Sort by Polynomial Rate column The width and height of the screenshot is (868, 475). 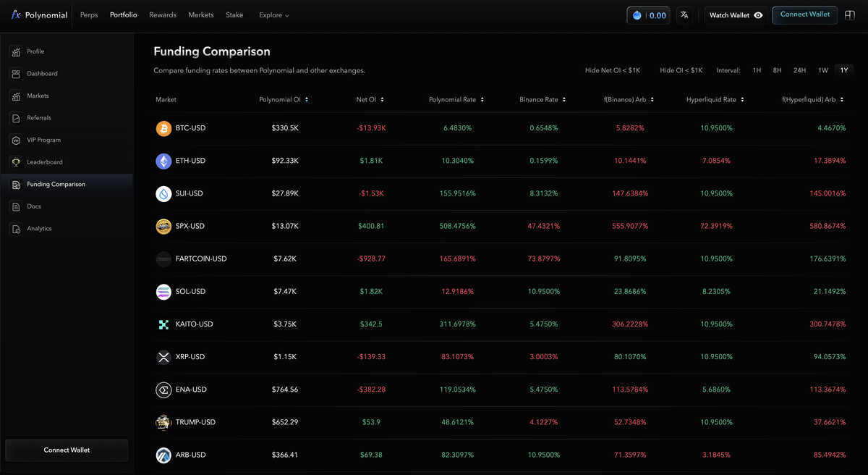(x=456, y=99)
